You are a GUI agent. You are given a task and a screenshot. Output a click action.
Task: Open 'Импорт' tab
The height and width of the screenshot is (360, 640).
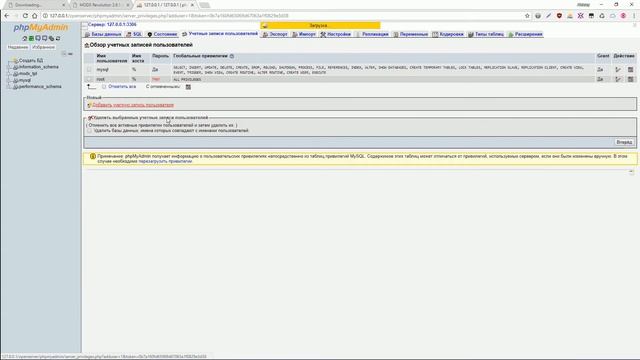(304, 34)
